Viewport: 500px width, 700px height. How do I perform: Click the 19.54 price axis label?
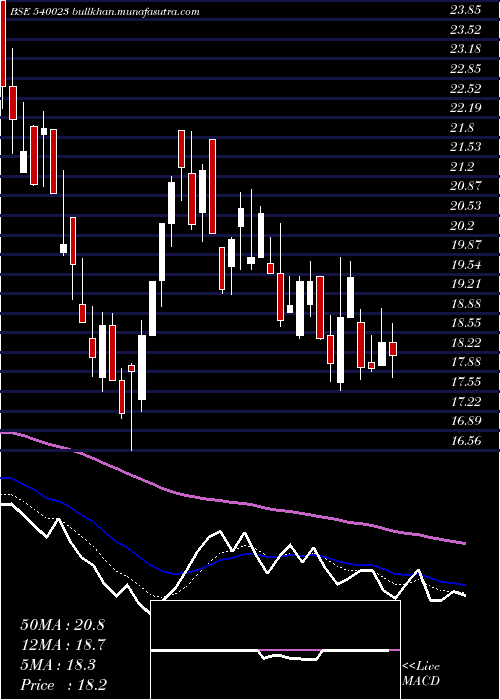pyautogui.click(x=466, y=265)
